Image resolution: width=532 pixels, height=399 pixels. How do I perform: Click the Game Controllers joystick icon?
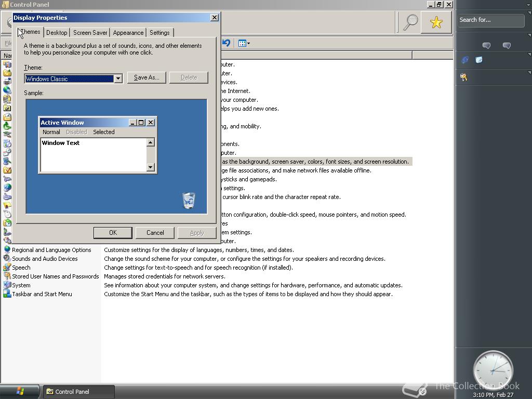point(7,179)
